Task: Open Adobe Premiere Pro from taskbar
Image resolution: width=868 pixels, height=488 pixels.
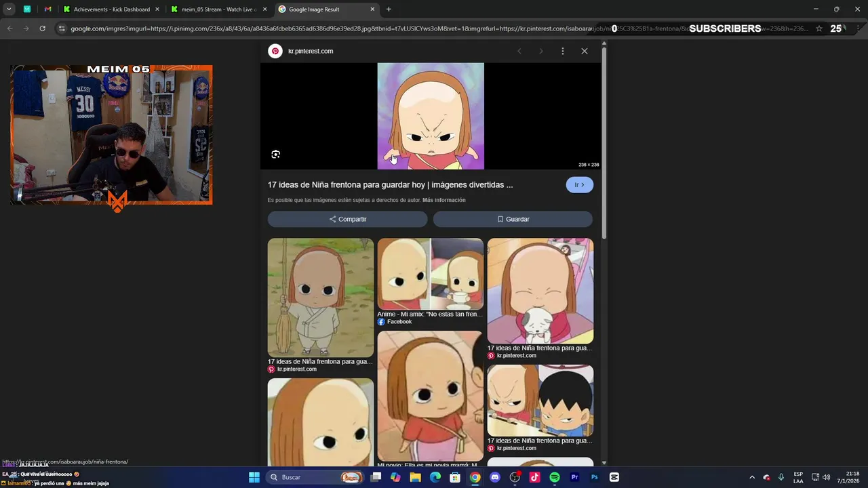Action: click(574, 477)
